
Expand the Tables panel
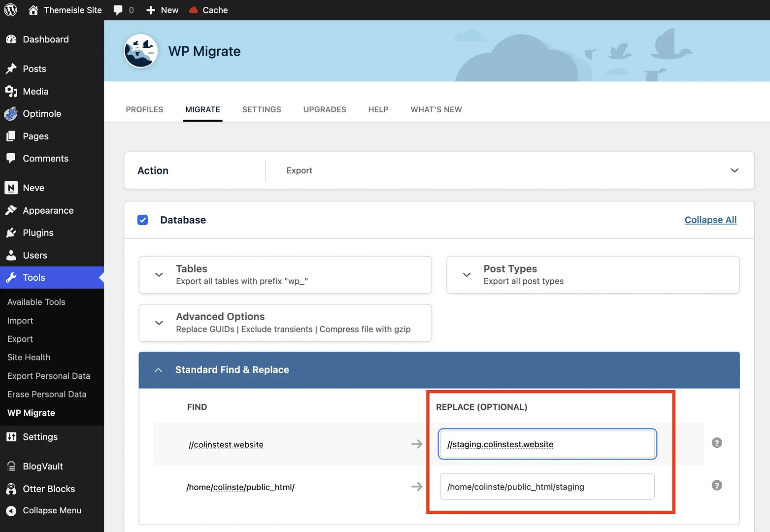tap(285, 275)
